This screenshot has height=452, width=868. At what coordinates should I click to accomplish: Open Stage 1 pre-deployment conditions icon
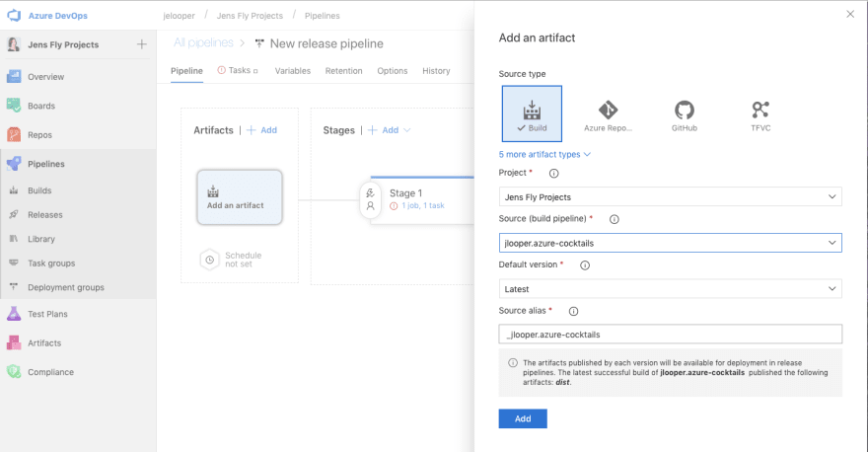370,193
